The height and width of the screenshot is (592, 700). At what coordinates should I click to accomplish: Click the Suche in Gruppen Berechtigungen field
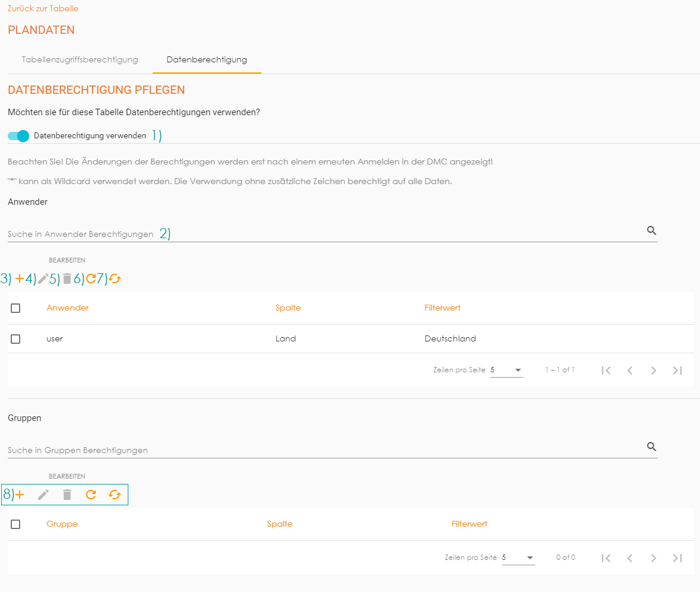click(x=321, y=450)
